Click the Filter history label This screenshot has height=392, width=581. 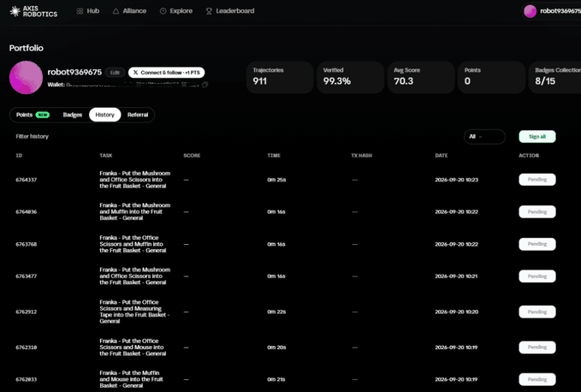click(x=33, y=137)
